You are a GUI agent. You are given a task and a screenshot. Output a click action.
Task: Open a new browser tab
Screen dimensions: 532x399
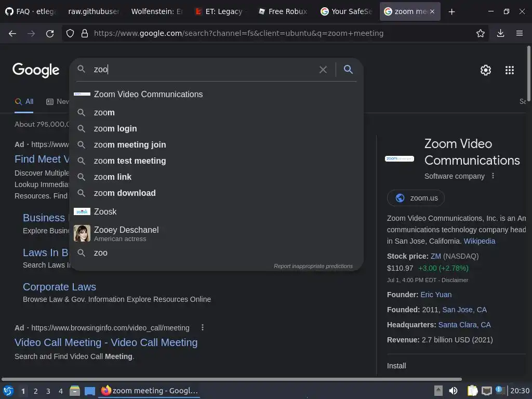point(451,11)
